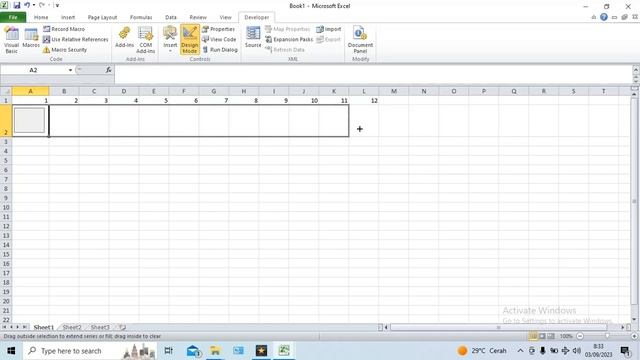
Task: Switch to the Home tab
Action: tap(41, 17)
